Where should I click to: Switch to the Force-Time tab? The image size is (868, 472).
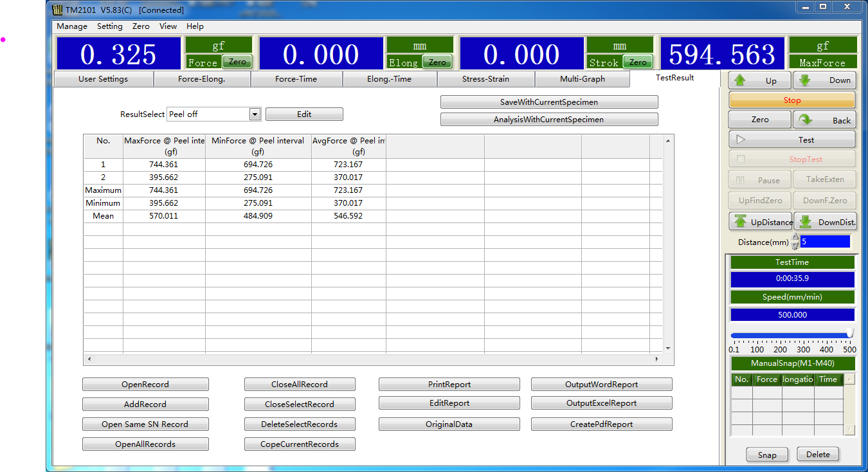point(296,79)
